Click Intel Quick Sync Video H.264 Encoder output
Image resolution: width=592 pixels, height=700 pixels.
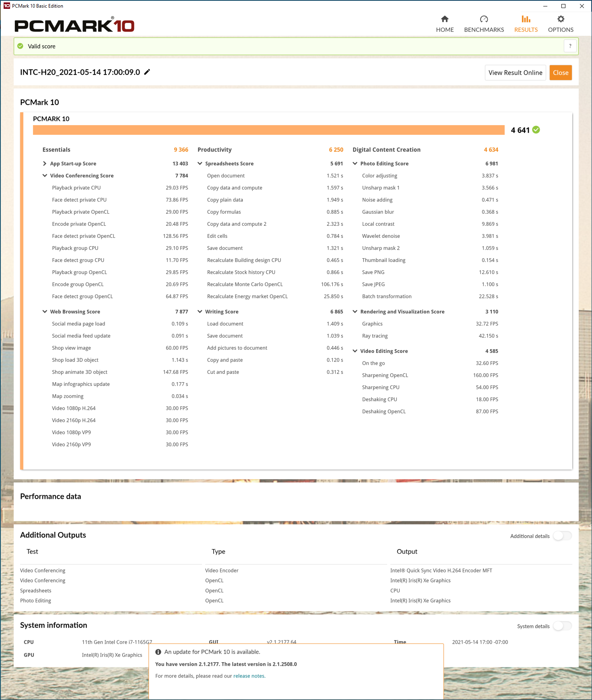441,570
